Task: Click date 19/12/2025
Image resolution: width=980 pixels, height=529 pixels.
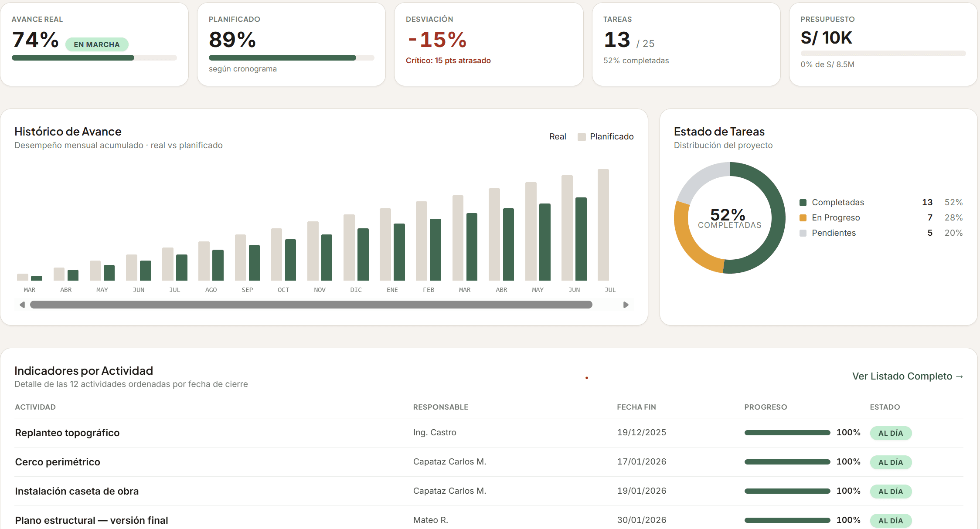Action: tap(642, 432)
